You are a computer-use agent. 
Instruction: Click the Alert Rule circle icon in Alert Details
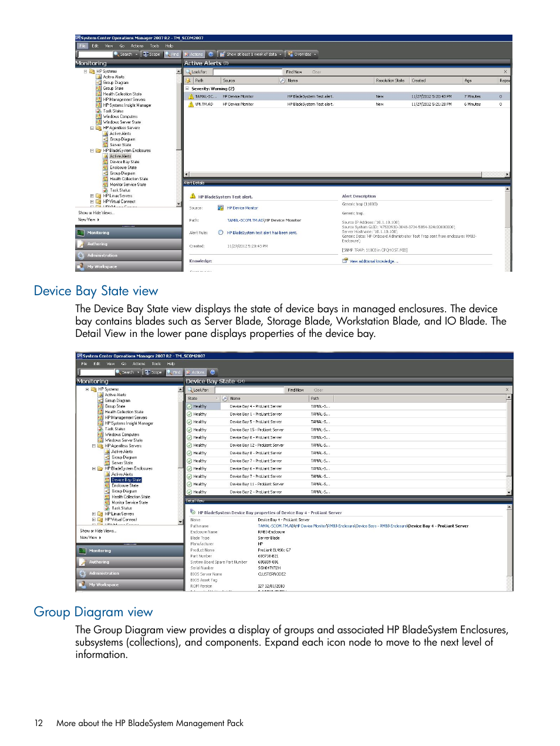(x=221, y=232)
